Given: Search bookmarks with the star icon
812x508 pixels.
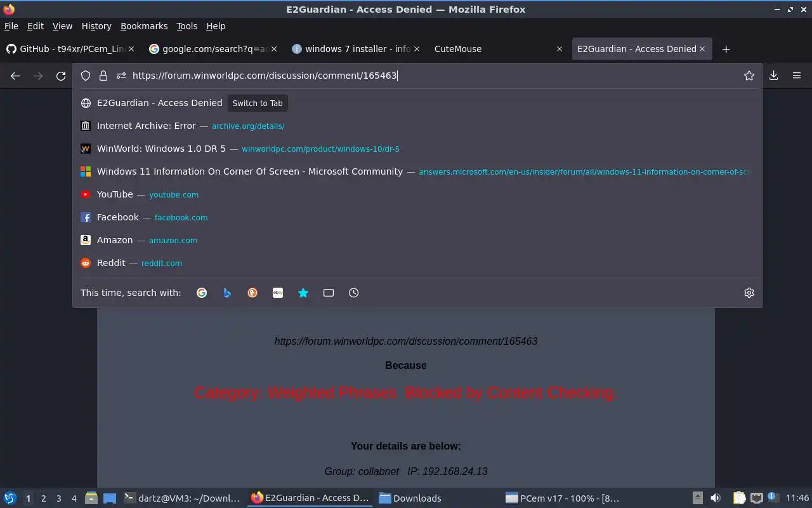Looking at the screenshot, I should click(303, 293).
